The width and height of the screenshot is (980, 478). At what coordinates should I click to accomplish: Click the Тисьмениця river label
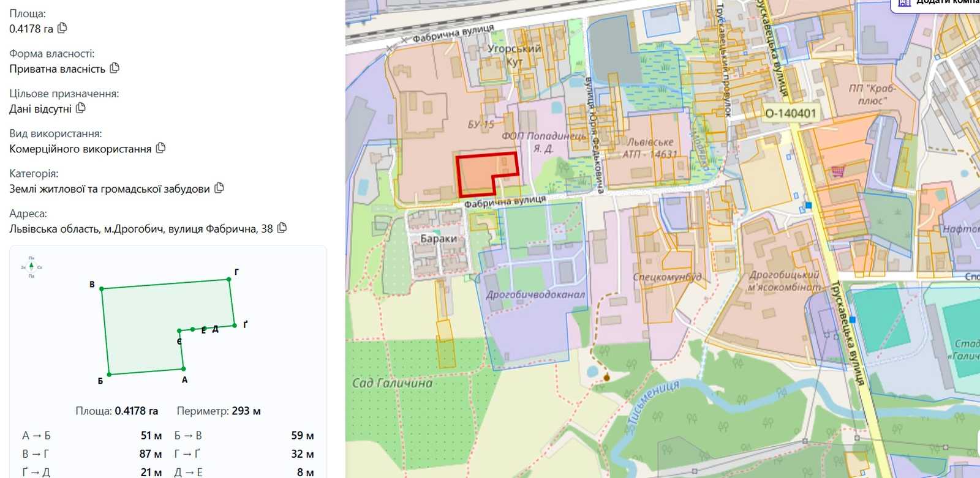pos(653,402)
